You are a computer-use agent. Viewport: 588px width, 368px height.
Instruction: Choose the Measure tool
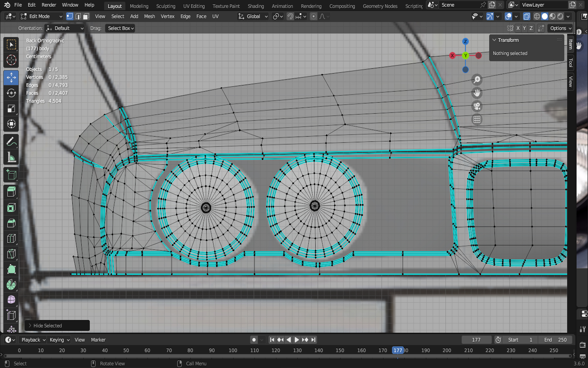pyautogui.click(x=11, y=157)
